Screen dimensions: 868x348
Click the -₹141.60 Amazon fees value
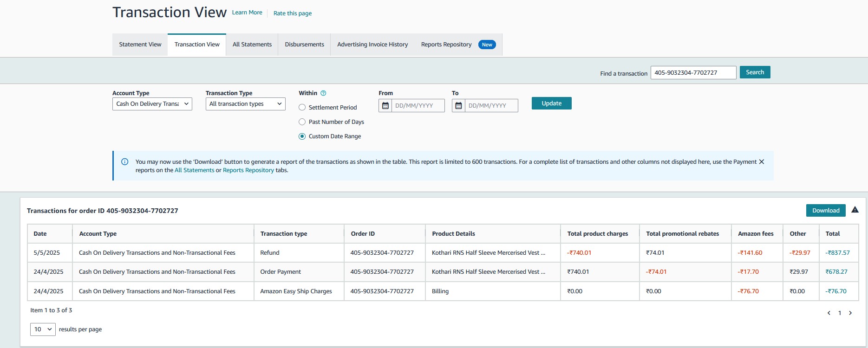coord(750,253)
